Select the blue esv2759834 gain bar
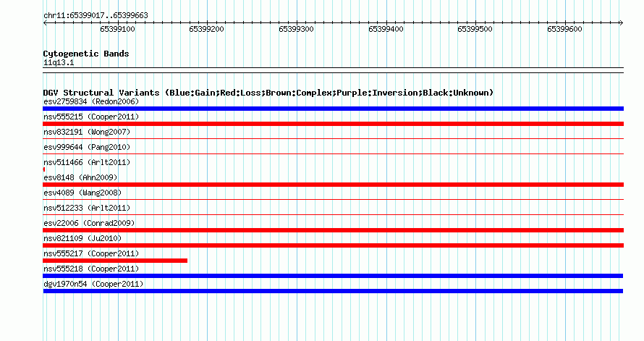This screenshot has height=341, width=644. (x=333, y=109)
